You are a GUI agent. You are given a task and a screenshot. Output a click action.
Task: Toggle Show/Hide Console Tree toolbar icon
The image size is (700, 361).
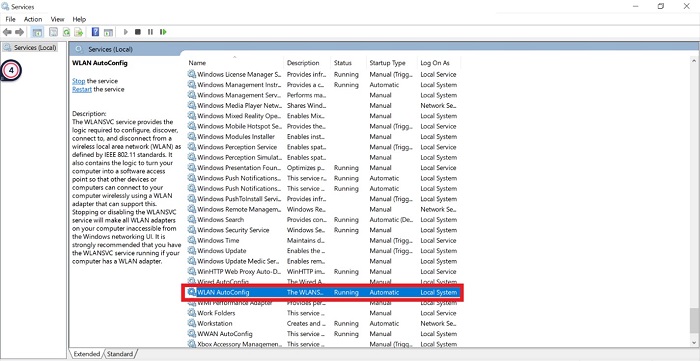[38, 32]
